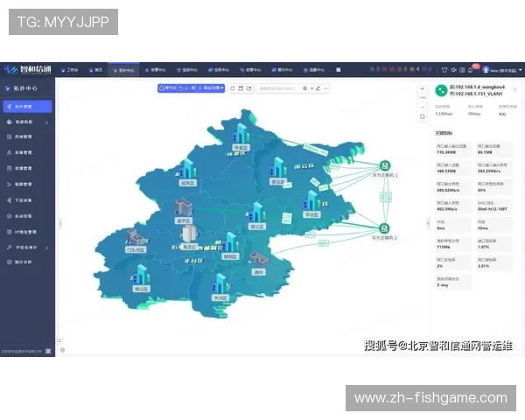
Task: Click the 大兴区 building on the map
Action: (x=220, y=283)
